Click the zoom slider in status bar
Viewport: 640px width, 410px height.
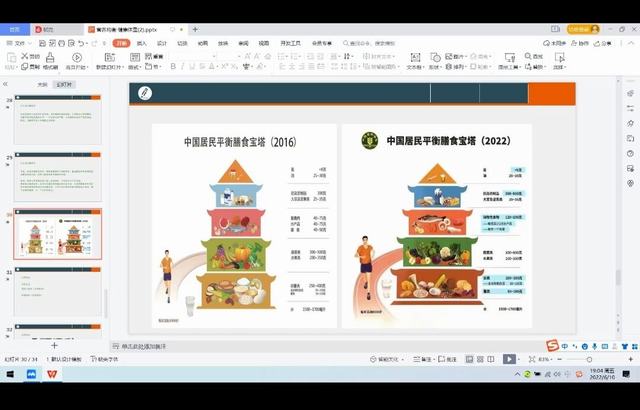588,359
